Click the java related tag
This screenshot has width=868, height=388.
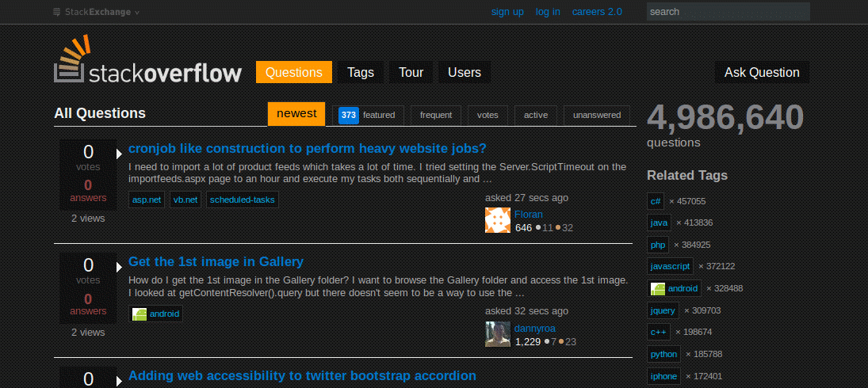tap(659, 223)
